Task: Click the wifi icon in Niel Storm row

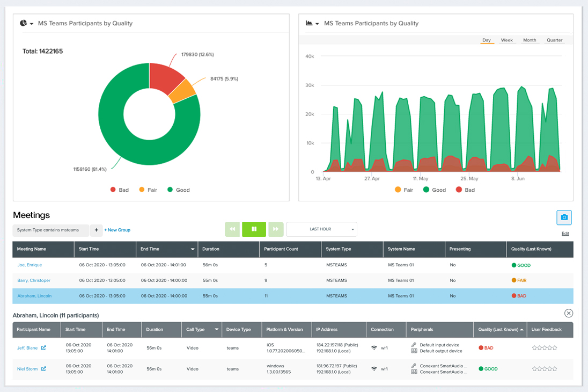Action: pos(374,369)
